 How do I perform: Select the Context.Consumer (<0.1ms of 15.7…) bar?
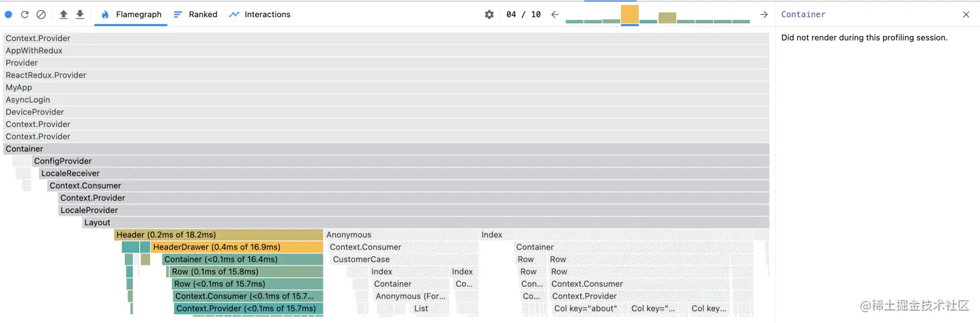click(x=248, y=296)
